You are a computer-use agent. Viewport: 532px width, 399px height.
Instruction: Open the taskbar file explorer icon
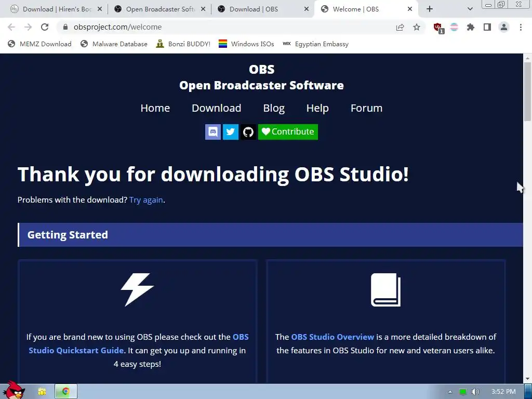coord(42,392)
